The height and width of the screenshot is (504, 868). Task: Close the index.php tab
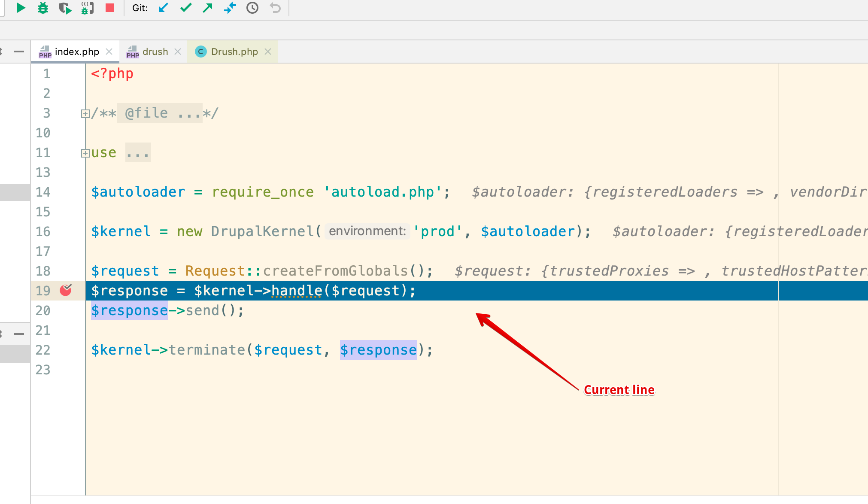(109, 52)
